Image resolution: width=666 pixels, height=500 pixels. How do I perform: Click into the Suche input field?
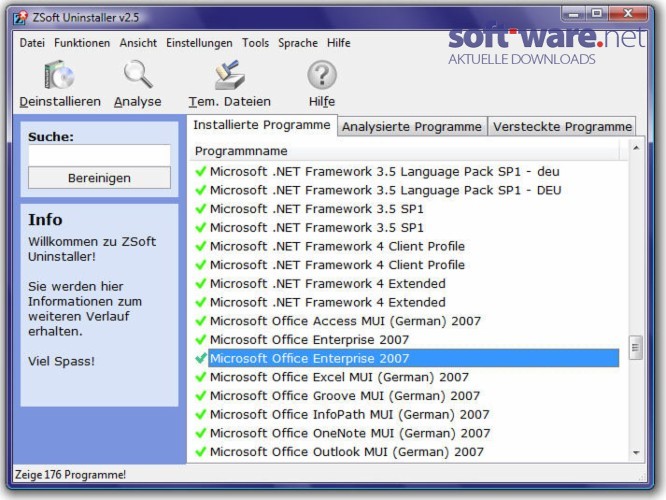[x=99, y=155]
